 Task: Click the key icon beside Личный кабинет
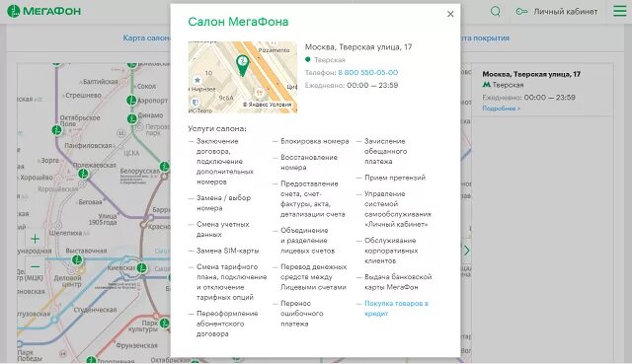point(521,12)
